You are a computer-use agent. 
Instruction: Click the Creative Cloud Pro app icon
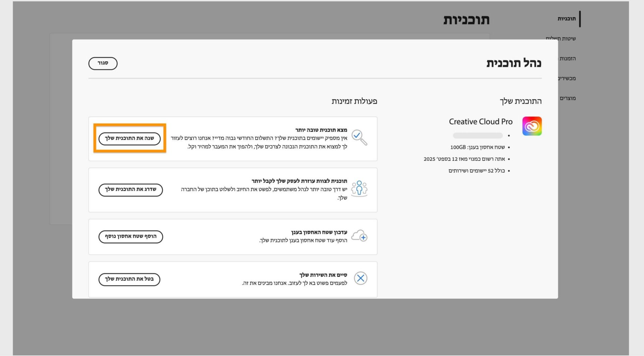pos(532,126)
